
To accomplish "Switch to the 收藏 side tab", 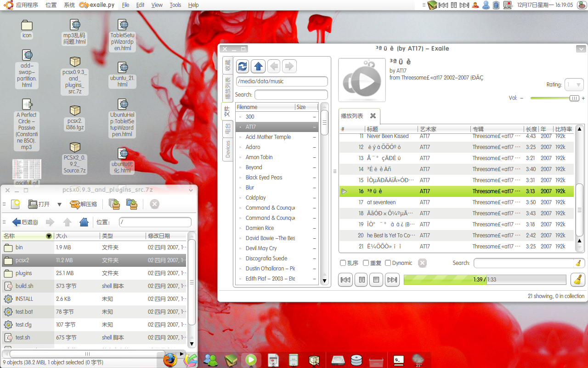I will click(227, 65).
